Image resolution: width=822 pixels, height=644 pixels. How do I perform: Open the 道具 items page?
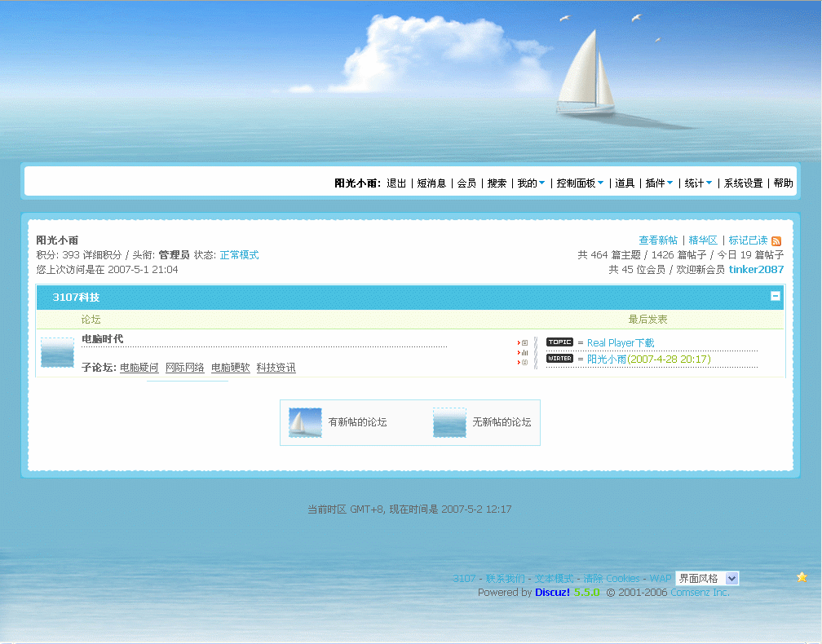tap(625, 183)
